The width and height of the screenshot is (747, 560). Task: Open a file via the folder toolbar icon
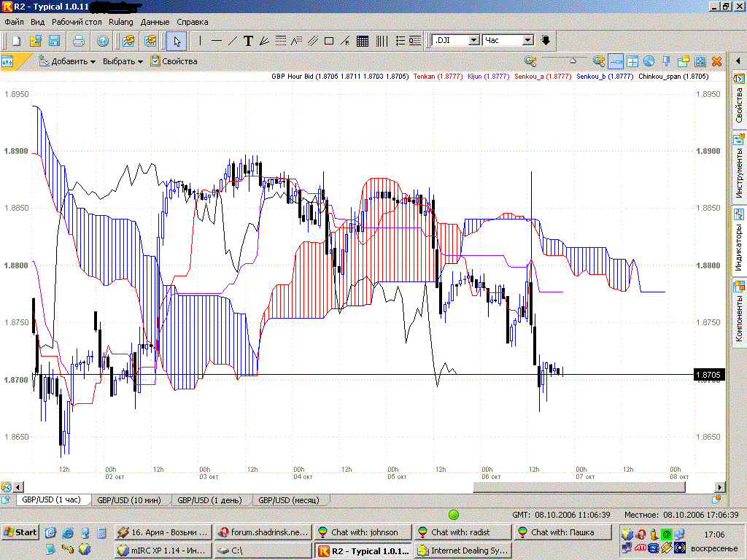click(x=35, y=41)
